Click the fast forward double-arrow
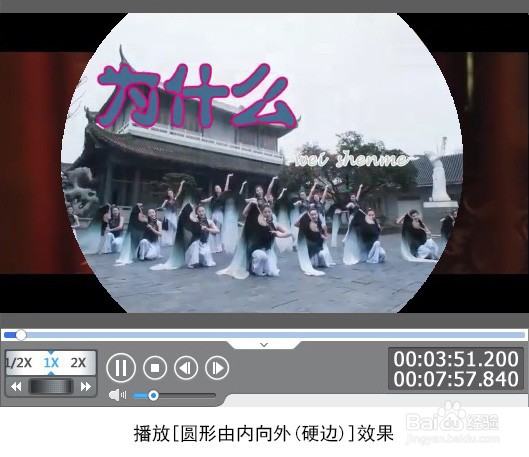 point(86,387)
